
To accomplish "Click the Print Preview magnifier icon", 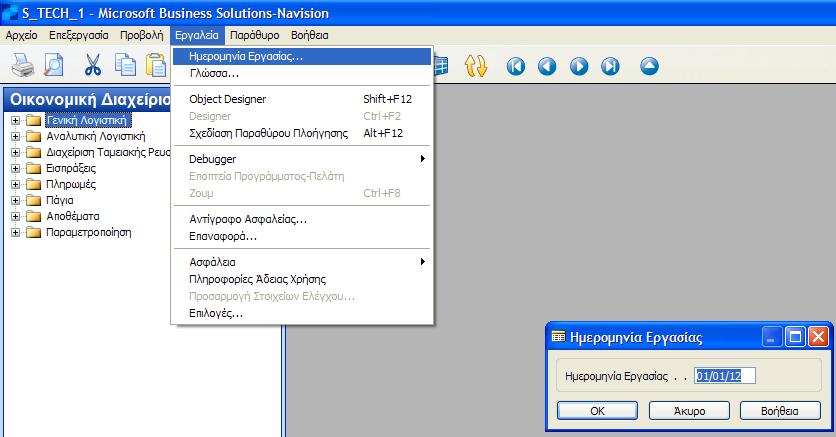I will pos(54,66).
